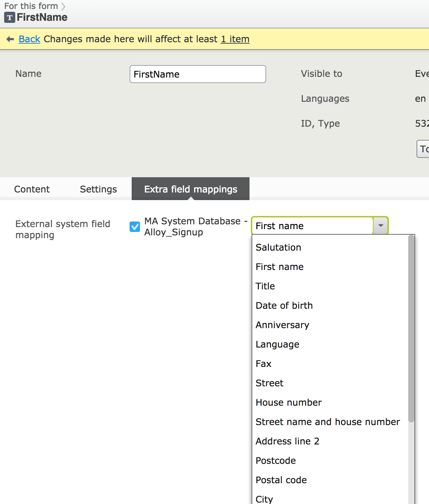
Task: Open the Settings tab
Action: pyautogui.click(x=98, y=189)
